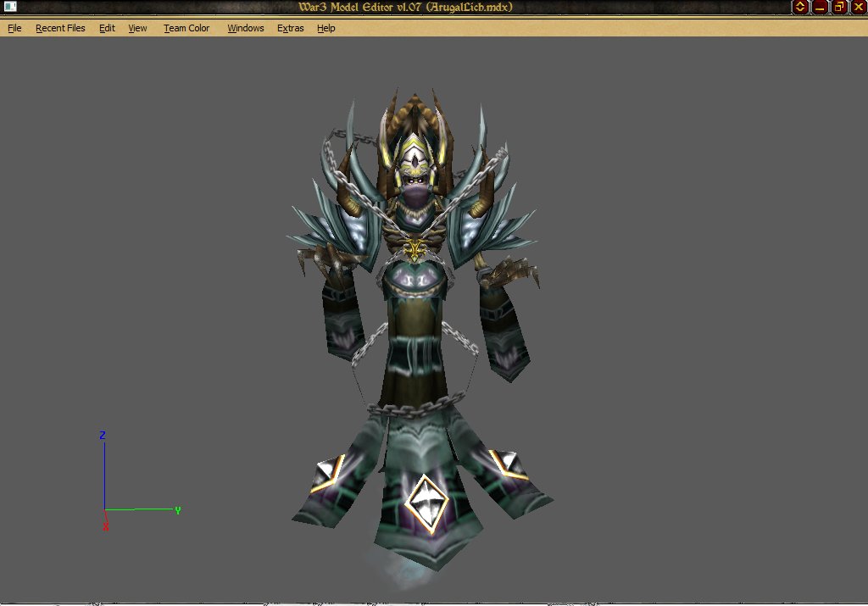The width and height of the screenshot is (868, 606).
Task: Open the Edit menu
Action: click(107, 28)
